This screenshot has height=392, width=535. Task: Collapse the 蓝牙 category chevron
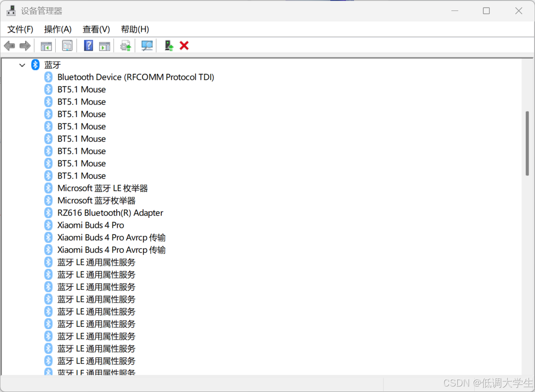coord(22,65)
